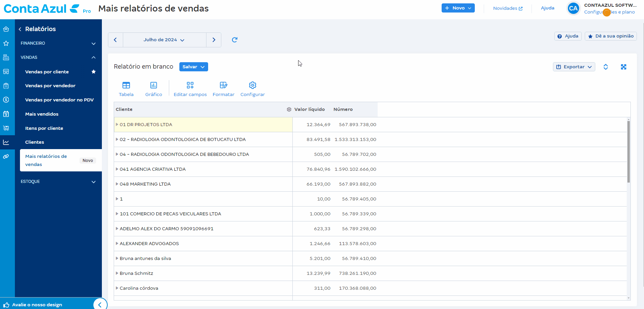644x309 pixels.
Task: Open Vendas por cliente report
Action: pyautogui.click(x=47, y=72)
